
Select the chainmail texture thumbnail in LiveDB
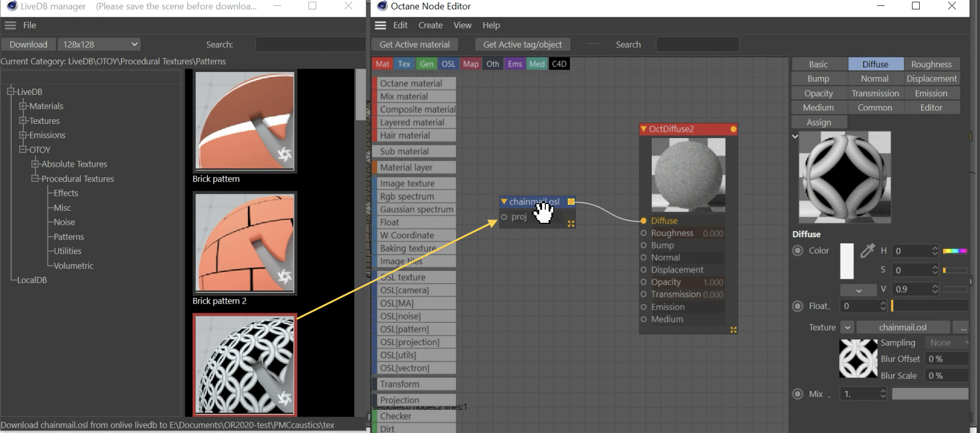coord(245,365)
